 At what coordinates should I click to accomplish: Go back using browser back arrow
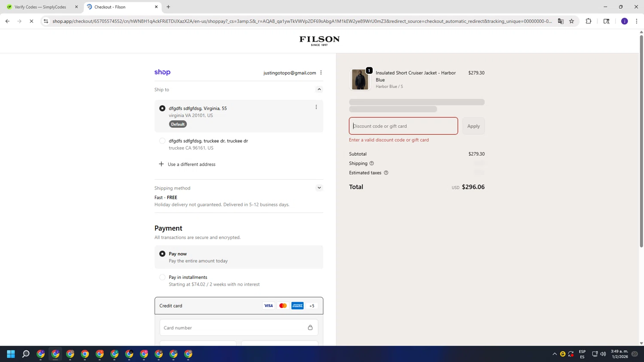tap(7, 21)
